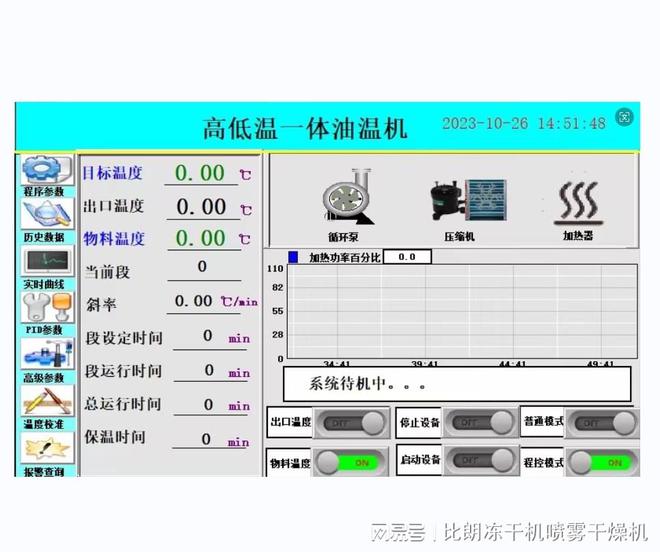Toggle the 普通模式 switch
The height and width of the screenshot is (552, 660).
pos(603,423)
